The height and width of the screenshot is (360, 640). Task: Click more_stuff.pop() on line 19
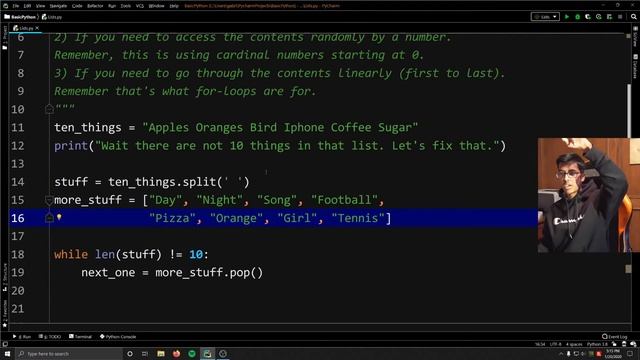coord(209,273)
